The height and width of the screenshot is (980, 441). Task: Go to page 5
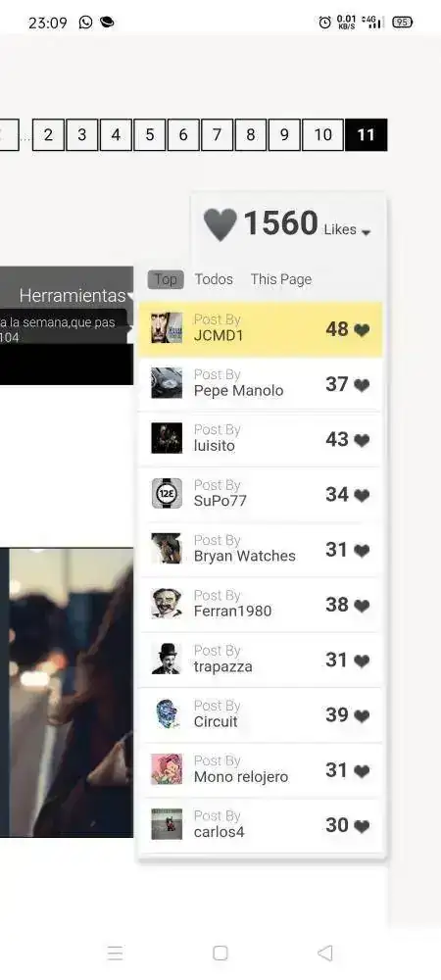coord(149,135)
